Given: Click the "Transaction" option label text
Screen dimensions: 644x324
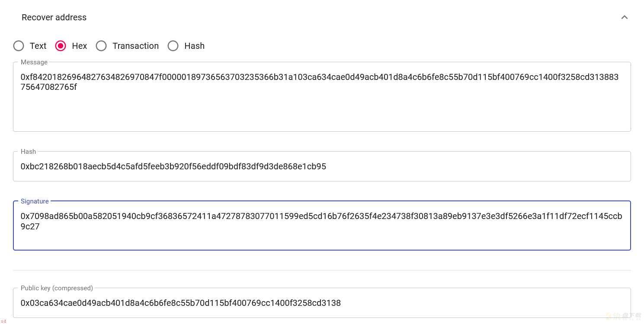Looking at the screenshot, I should (x=135, y=46).
